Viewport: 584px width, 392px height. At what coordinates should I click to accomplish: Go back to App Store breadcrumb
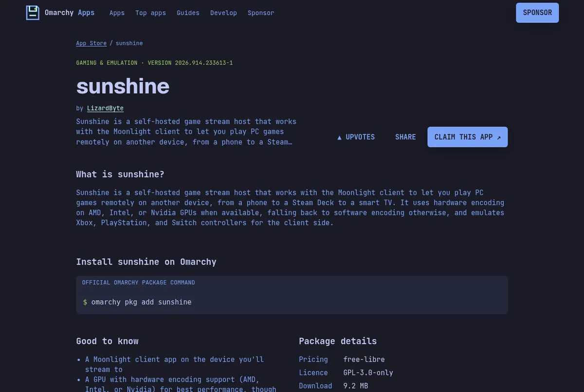[x=91, y=43]
